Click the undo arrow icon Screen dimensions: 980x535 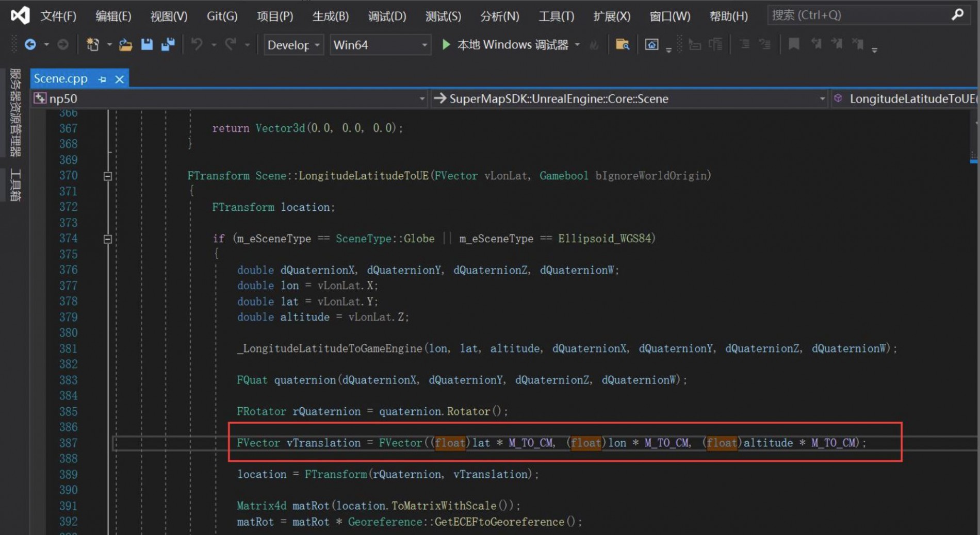[x=197, y=45]
